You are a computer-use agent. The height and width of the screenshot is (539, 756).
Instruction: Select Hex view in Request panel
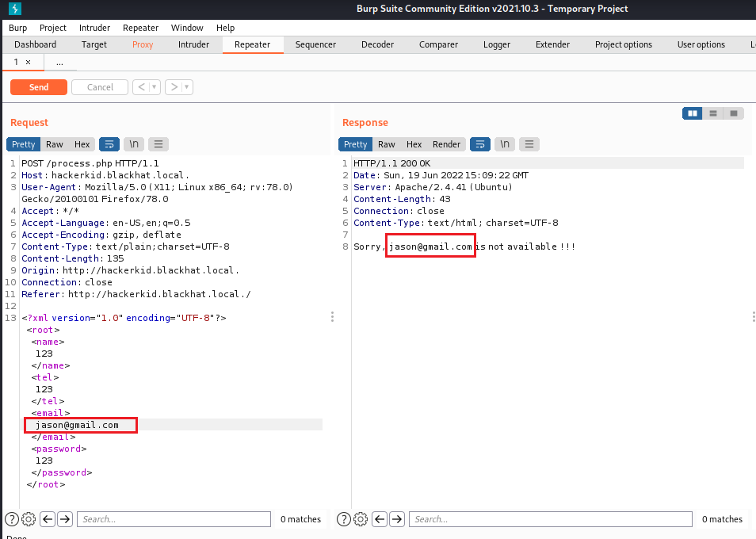[82, 144]
